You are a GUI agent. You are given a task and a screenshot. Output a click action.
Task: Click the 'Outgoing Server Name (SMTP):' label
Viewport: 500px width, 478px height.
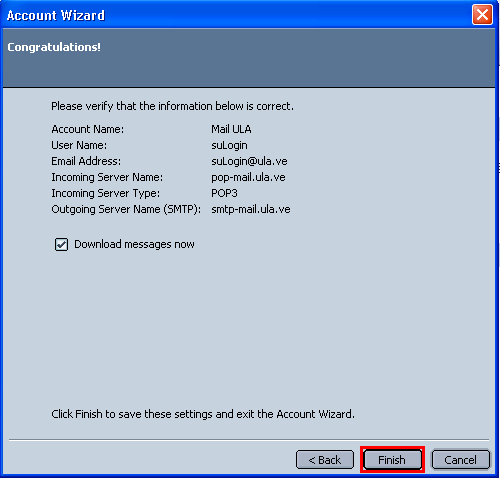pyautogui.click(x=126, y=209)
